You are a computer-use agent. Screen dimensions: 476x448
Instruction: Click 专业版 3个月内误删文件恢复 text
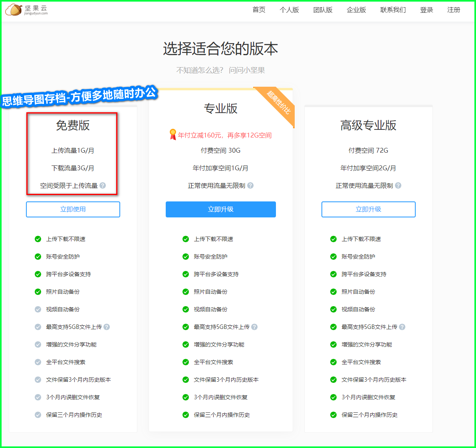[x=221, y=397]
